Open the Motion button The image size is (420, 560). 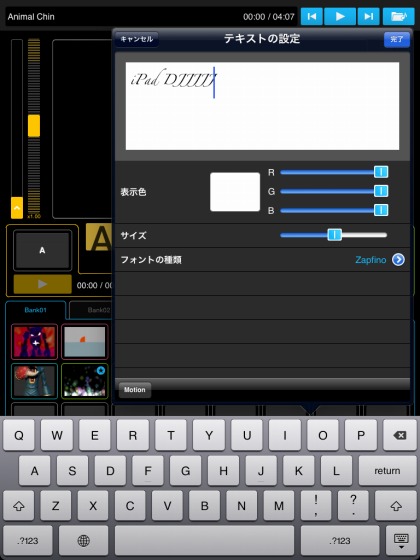(x=135, y=390)
